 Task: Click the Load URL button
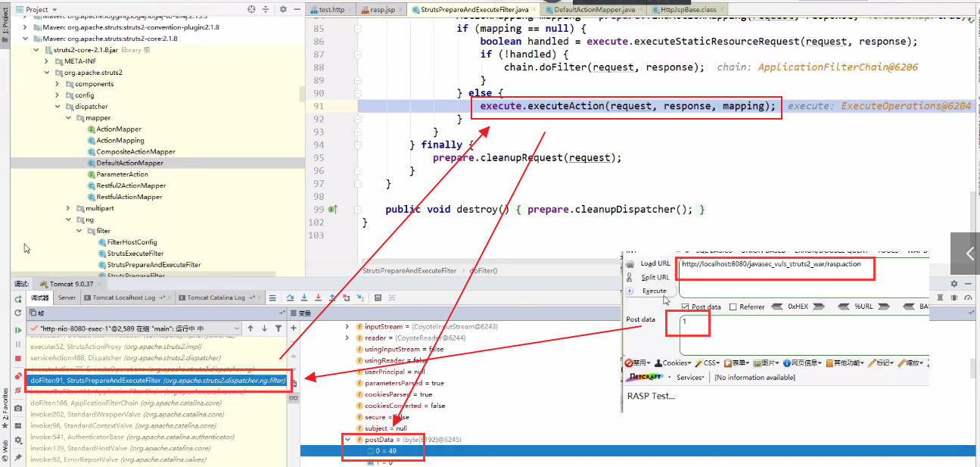pos(655,263)
